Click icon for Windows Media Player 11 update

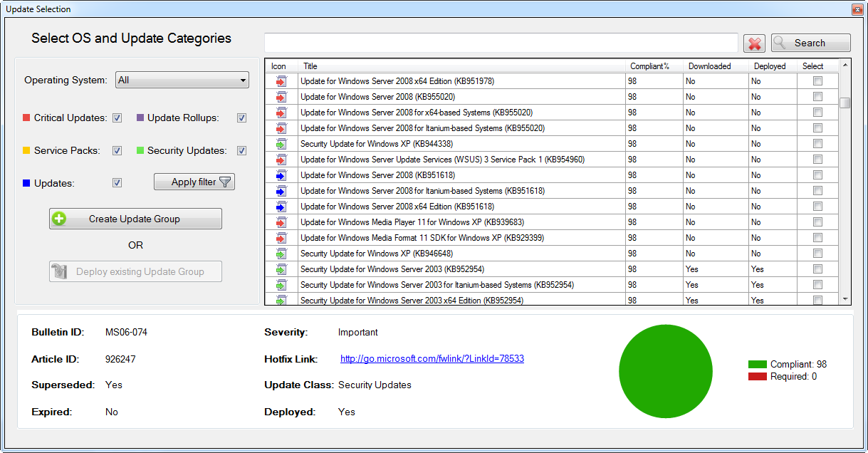point(281,222)
